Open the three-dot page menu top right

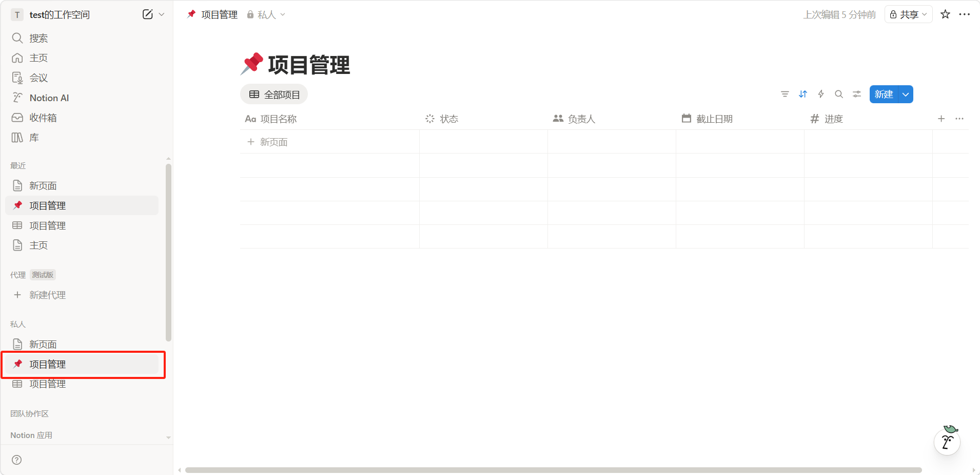point(965,14)
